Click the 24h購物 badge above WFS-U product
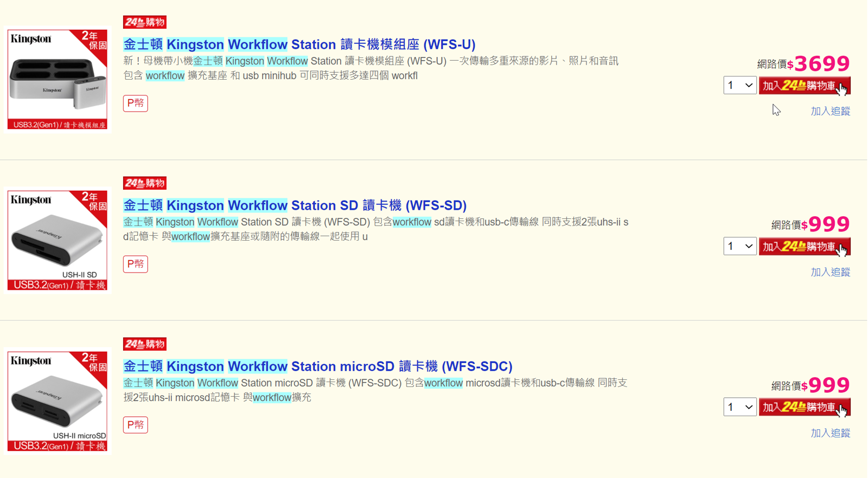Image resolution: width=868 pixels, height=478 pixels. pyautogui.click(x=144, y=22)
